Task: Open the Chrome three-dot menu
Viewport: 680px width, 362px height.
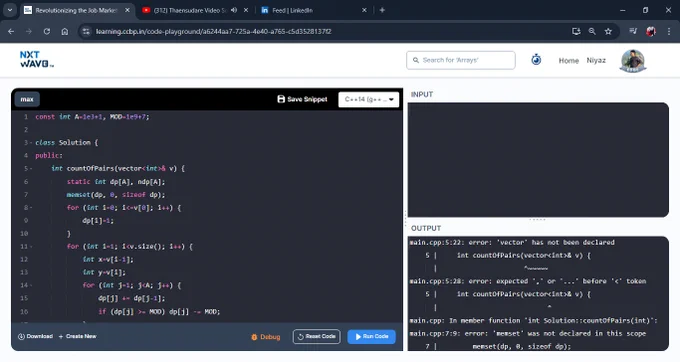Action: pos(669,31)
